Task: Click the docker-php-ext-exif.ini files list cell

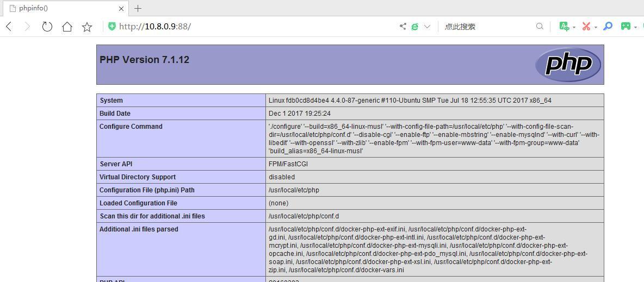Action: coord(435,249)
